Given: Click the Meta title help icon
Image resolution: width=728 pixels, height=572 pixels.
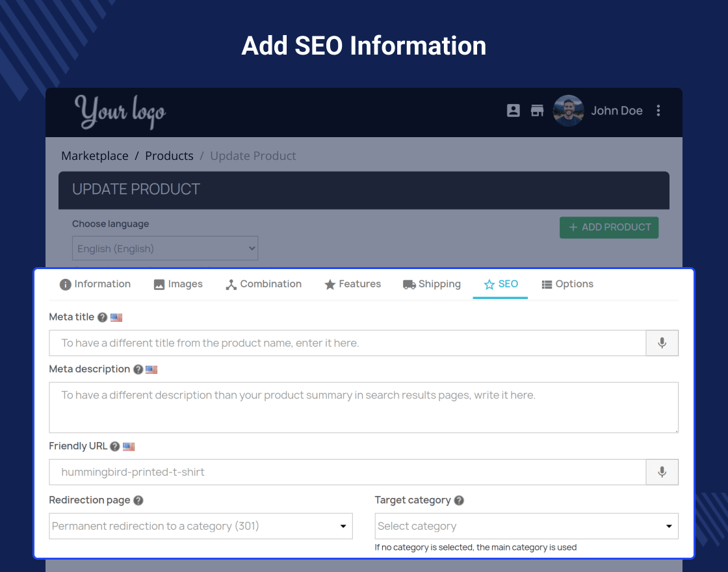Looking at the screenshot, I should coord(103,318).
